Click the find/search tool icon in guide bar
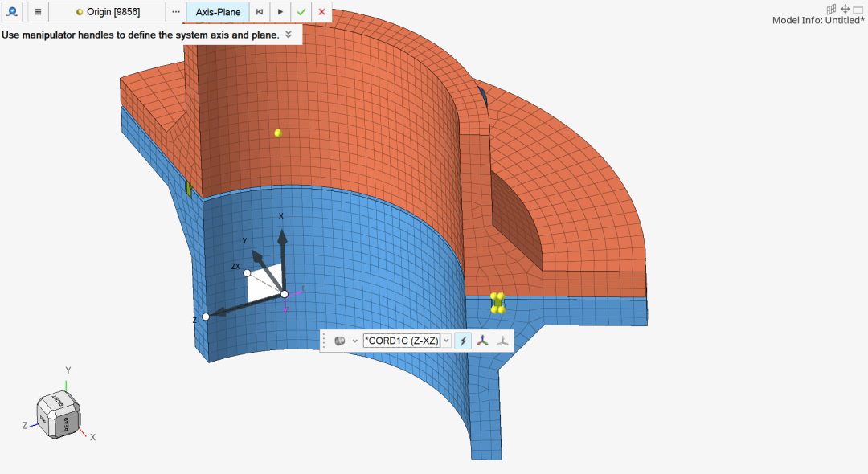Screen dimensions: 868x474 (x=12, y=12)
